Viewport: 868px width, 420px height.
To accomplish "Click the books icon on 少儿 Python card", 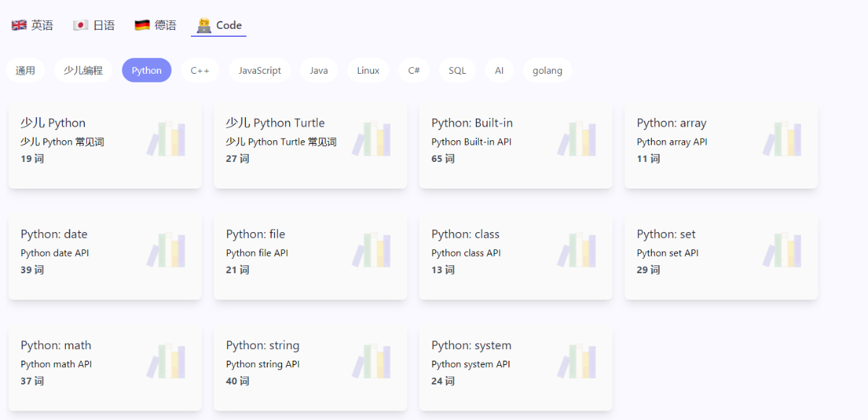I will click(166, 139).
